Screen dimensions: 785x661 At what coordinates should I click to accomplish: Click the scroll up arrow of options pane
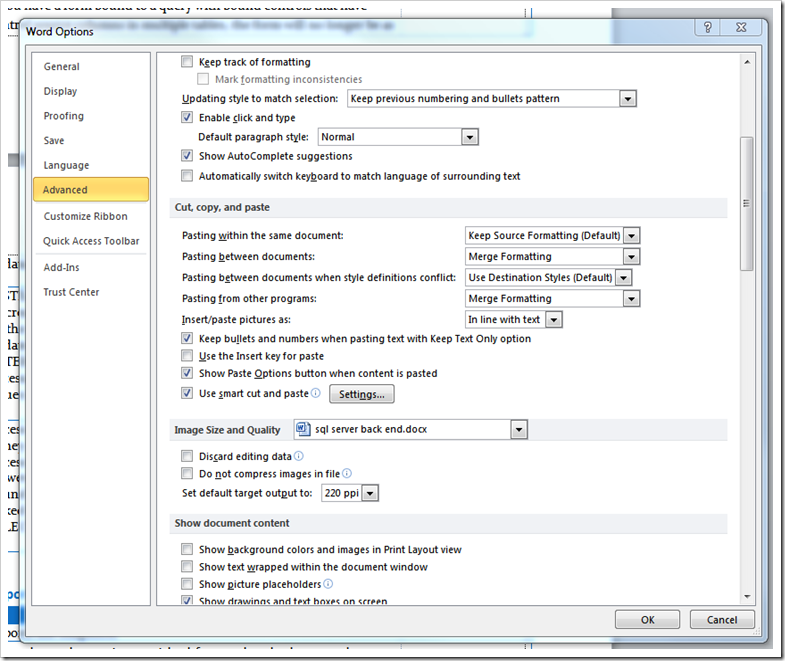747,62
